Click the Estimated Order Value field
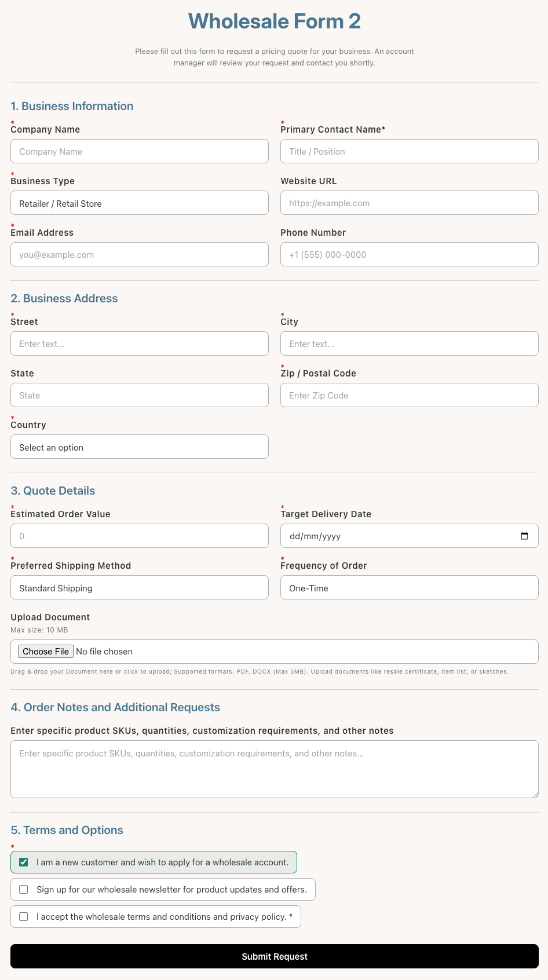Viewport: 548px width, 980px height. 140,536
